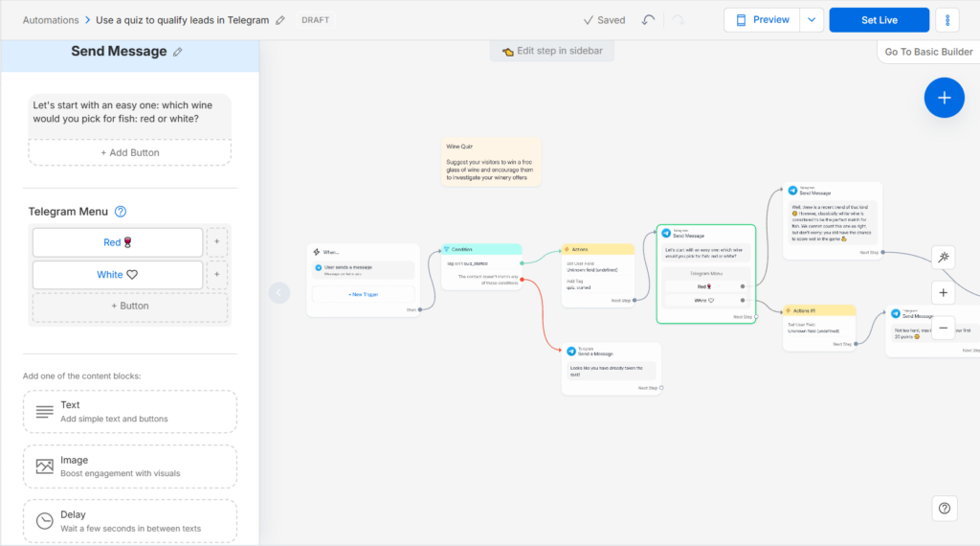Viewport: 980px width, 546px height.
Task: Open the help question mark button
Action: point(945,509)
